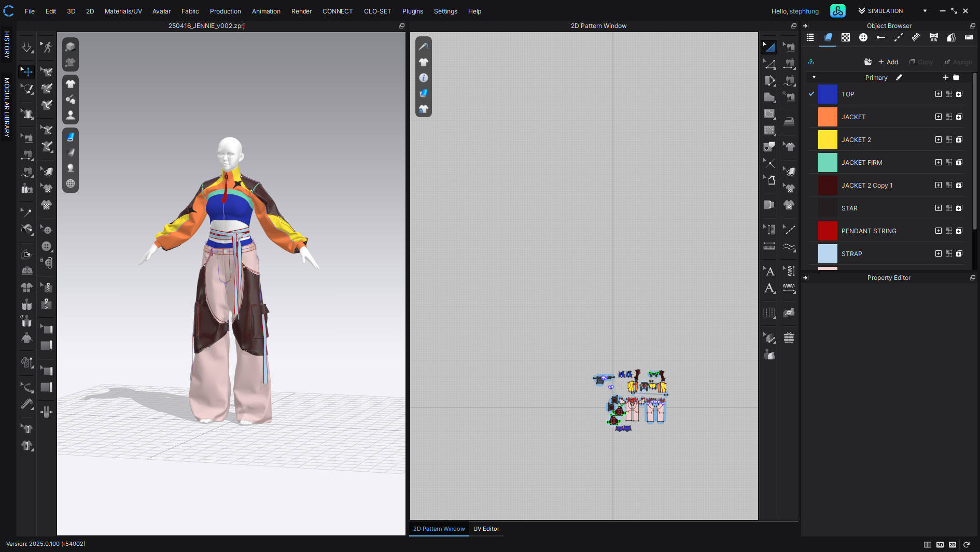Switch to the UV Editor tab
Viewport: 980px width, 552px height.
click(x=486, y=529)
